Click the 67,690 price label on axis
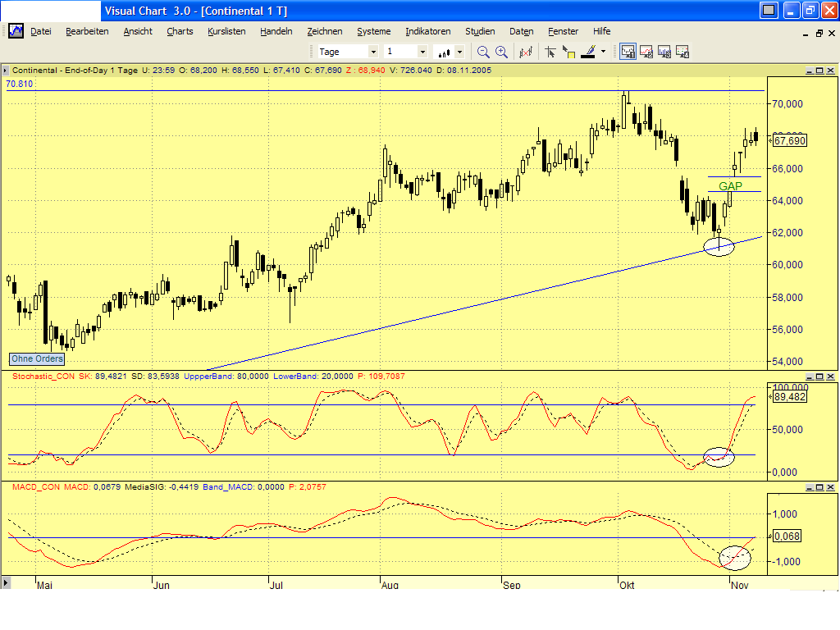 point(790,140)
